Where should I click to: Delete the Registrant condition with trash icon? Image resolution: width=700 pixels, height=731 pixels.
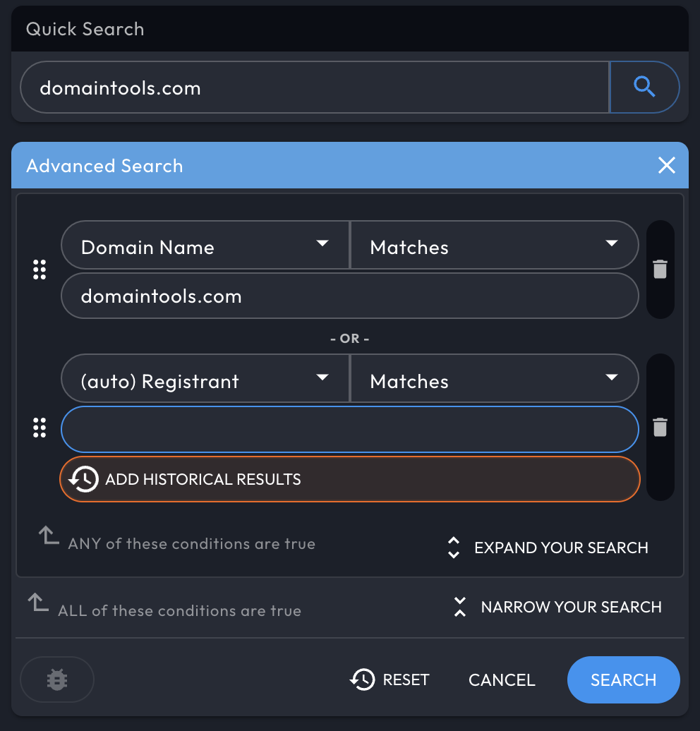point(660,427)
